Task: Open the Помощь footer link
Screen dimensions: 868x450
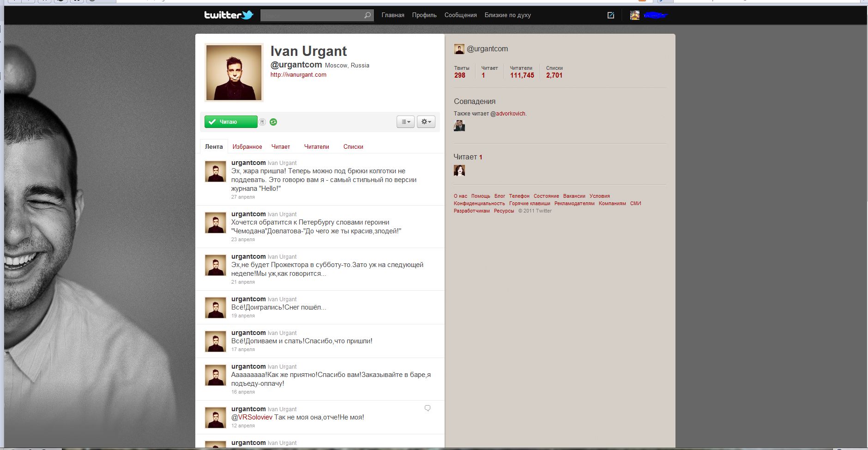Action: click(x=481, y=196)
